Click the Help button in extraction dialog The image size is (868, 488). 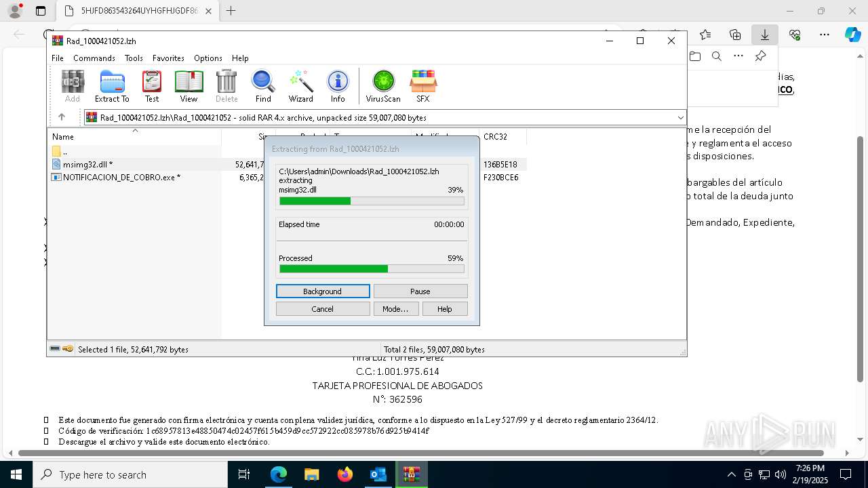point(445,309)
